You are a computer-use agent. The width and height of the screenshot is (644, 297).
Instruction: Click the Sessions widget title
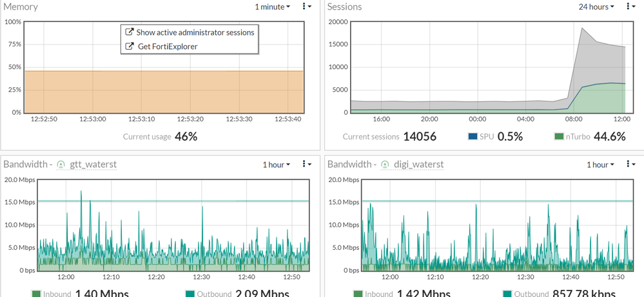tap(345, 6)
